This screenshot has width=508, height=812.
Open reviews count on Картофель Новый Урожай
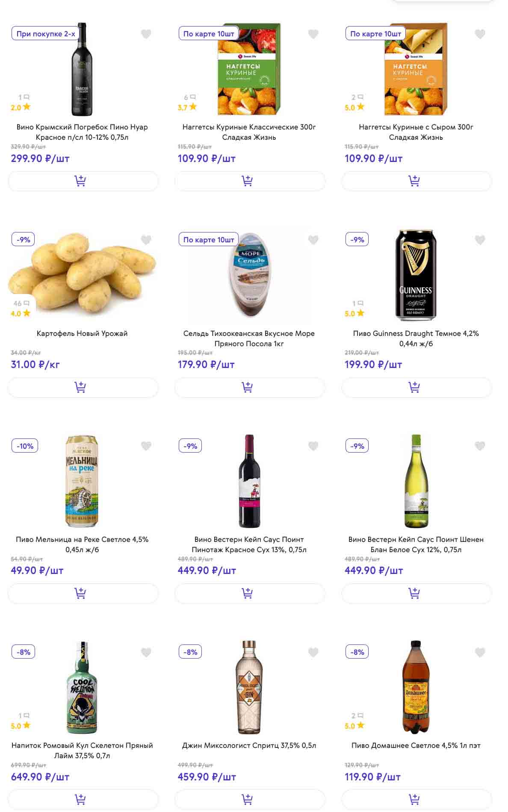(x=21, y=303)
